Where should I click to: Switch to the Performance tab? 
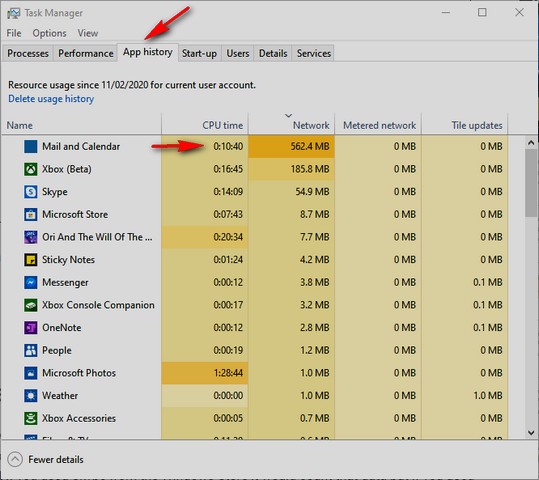coord(86,53)
